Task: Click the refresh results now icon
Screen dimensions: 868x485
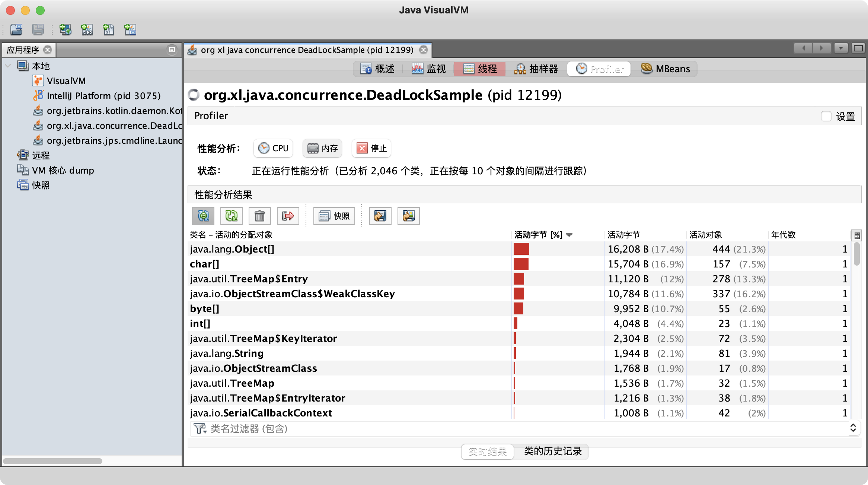Action: [232, 216]
